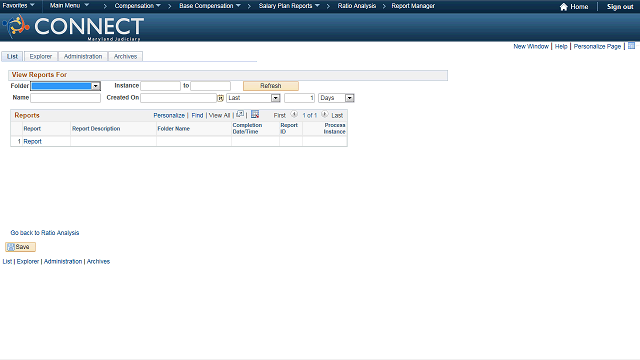
Task: Click Go back to Ratio Analysis
Action: click(45, 233)
